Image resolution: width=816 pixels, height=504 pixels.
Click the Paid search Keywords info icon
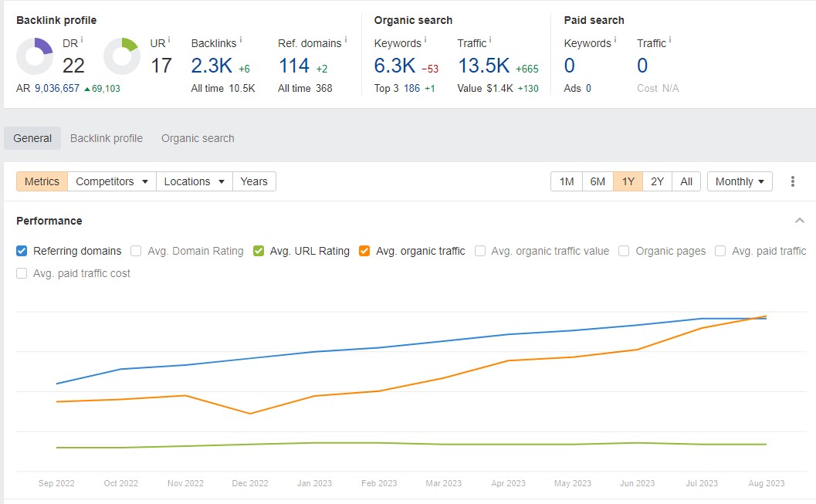(615, 39)
